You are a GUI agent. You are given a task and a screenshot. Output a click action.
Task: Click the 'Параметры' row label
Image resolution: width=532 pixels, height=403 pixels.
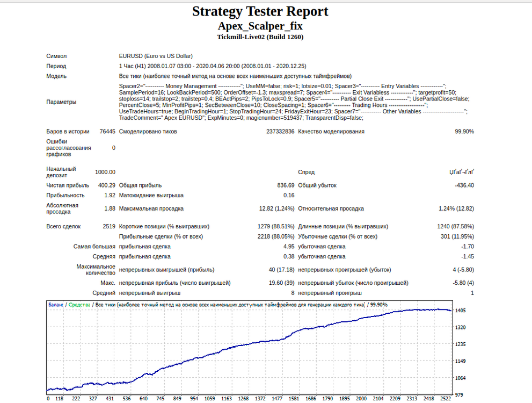[x=61, y=102]
